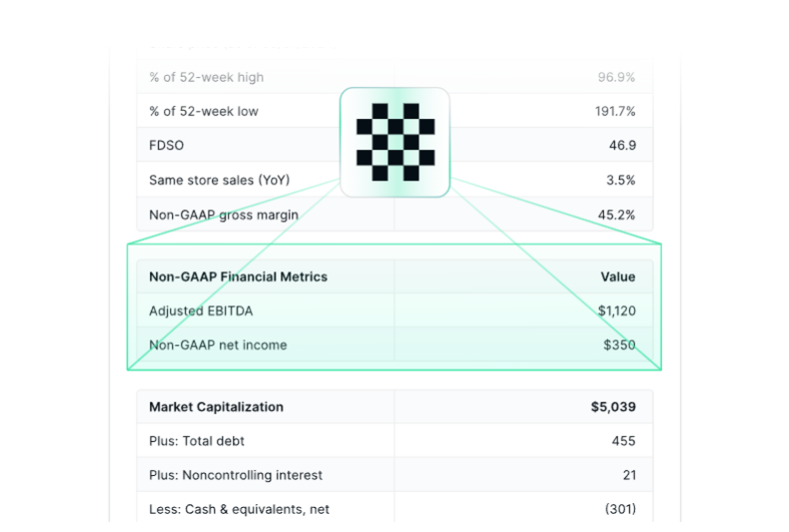Click Same store sales (YoY) label
Image resolution: width=789 pixels, height=532 pixels.
click(215, 180)
